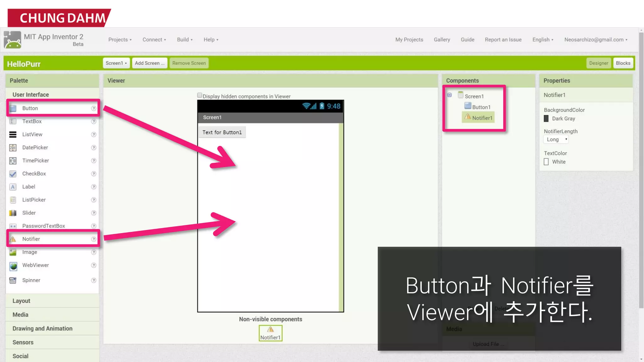This screenshot has height=362, width=644.
Task: Open help for Notifier component
Action: click(x=94, y=239)
